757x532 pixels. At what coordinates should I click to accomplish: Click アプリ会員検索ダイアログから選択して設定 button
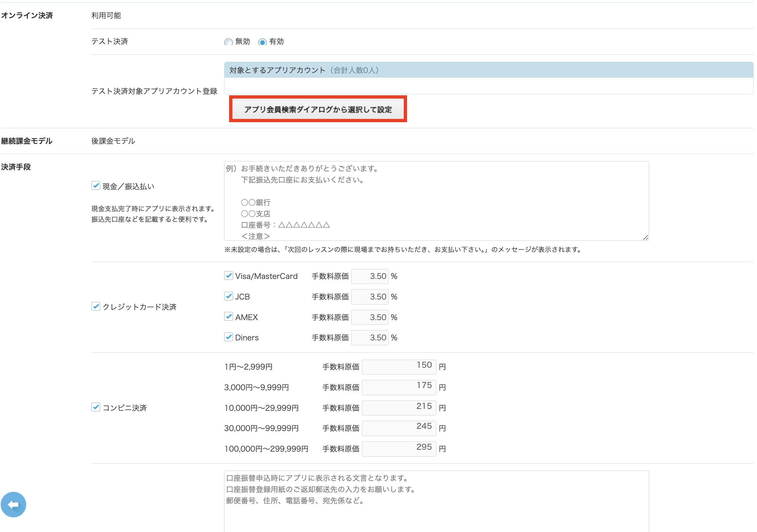pyautogui.click(x=318, y=109)
